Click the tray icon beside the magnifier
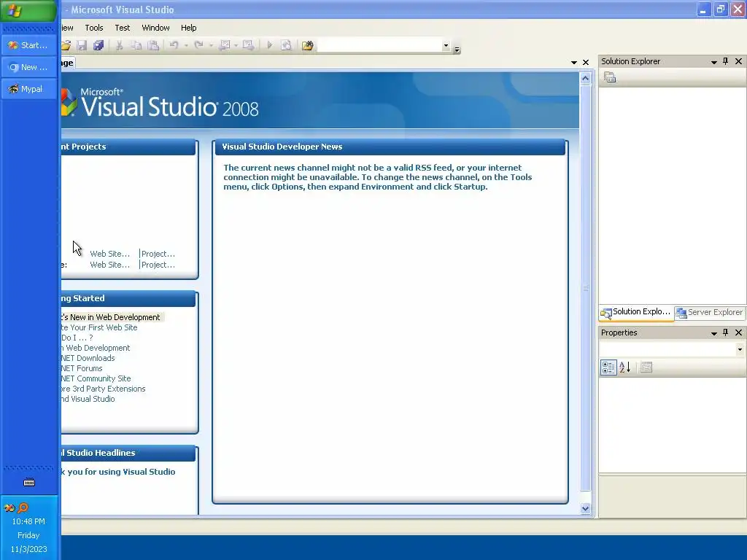The image size is (747, 560). [x=9, y=507]
